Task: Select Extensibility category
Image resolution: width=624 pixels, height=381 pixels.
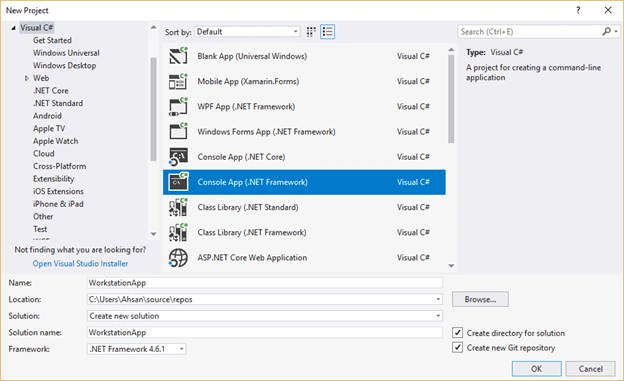Action: 53,179
